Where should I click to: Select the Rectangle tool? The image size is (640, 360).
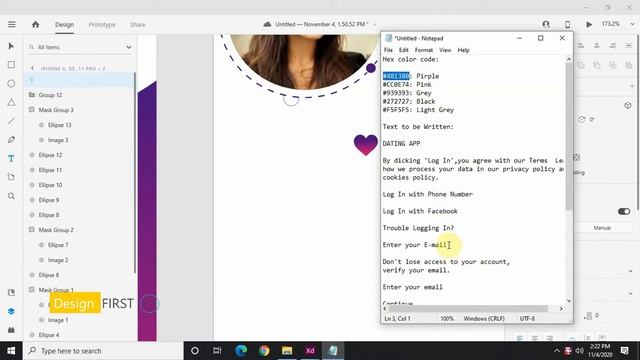(x=11, y=64)
